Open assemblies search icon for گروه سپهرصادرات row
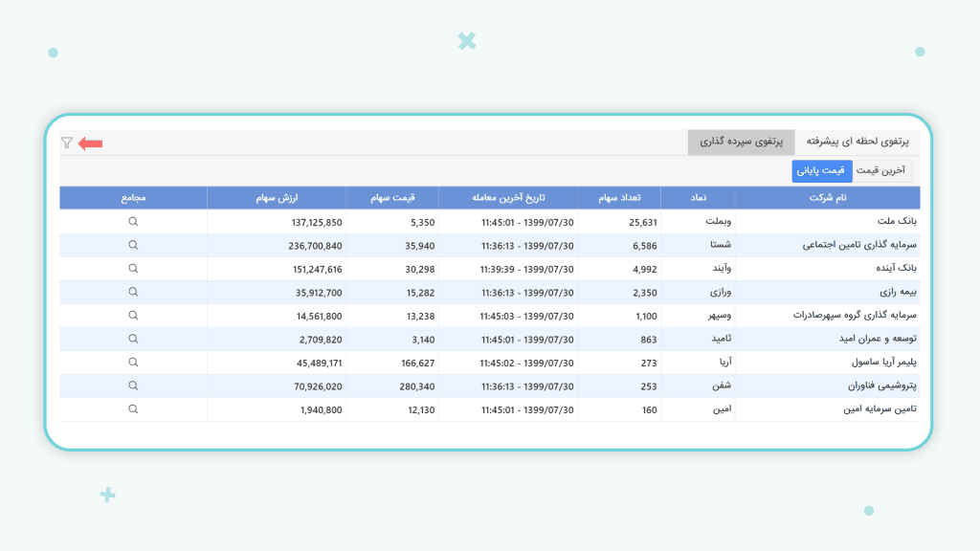Viewport: 980px width, 551px height. (x=133, y=316)
